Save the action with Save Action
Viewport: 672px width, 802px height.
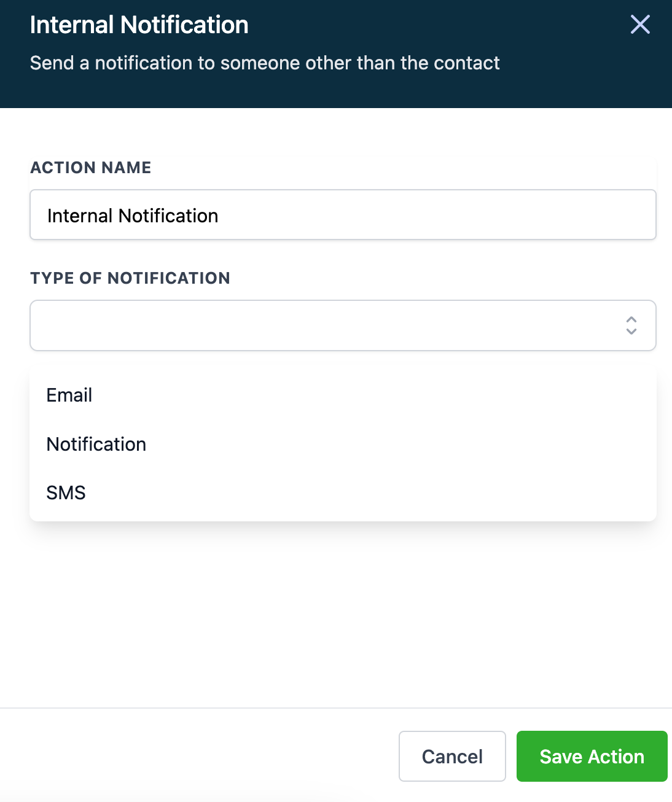pos(592,756)
